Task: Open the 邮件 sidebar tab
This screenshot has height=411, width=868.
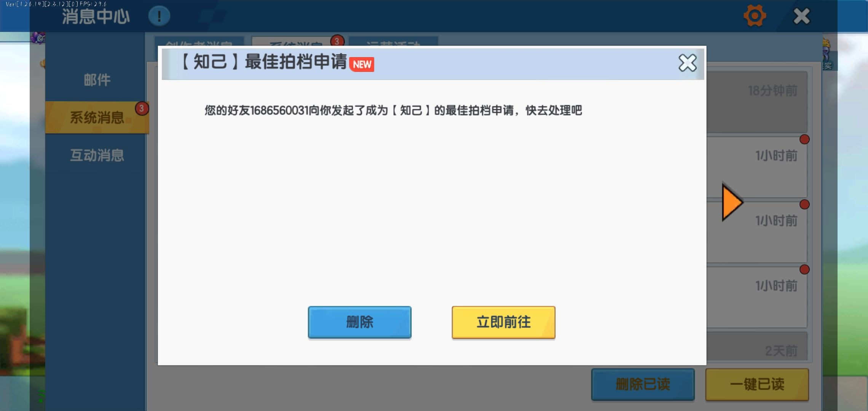Action: pyautogui.click(x=97, y=80)
